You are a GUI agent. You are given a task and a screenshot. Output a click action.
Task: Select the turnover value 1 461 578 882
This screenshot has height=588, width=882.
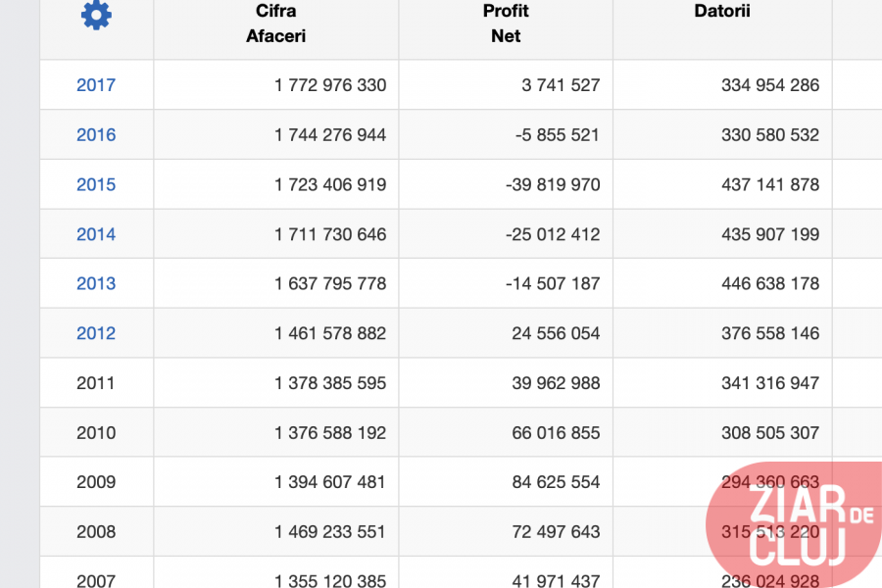coord(330,333)
